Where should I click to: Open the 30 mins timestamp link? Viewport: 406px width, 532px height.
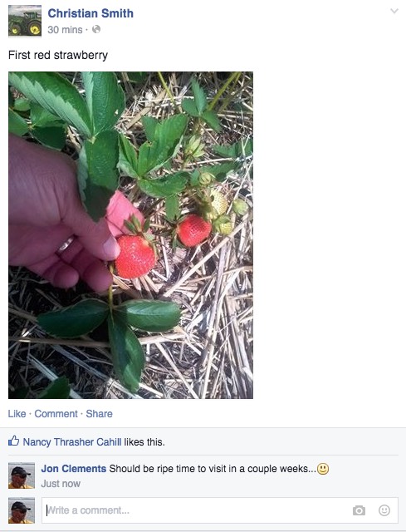click(x=65, y=30)
